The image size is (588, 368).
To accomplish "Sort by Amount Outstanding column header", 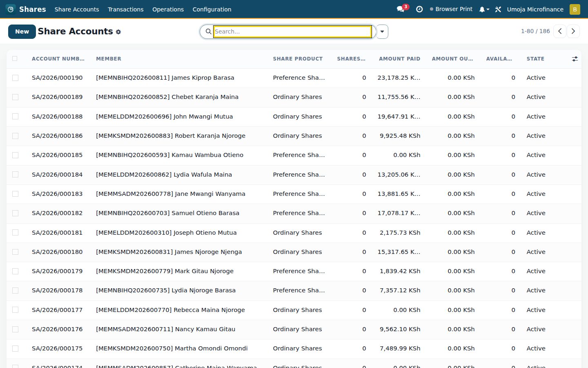I will click(452, 59).
